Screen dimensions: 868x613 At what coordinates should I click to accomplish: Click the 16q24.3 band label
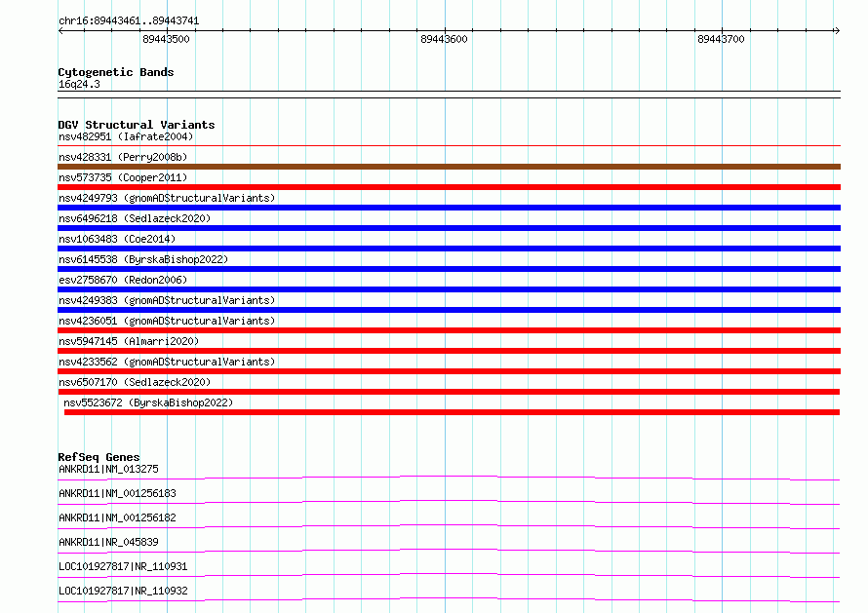pos(79,84)
